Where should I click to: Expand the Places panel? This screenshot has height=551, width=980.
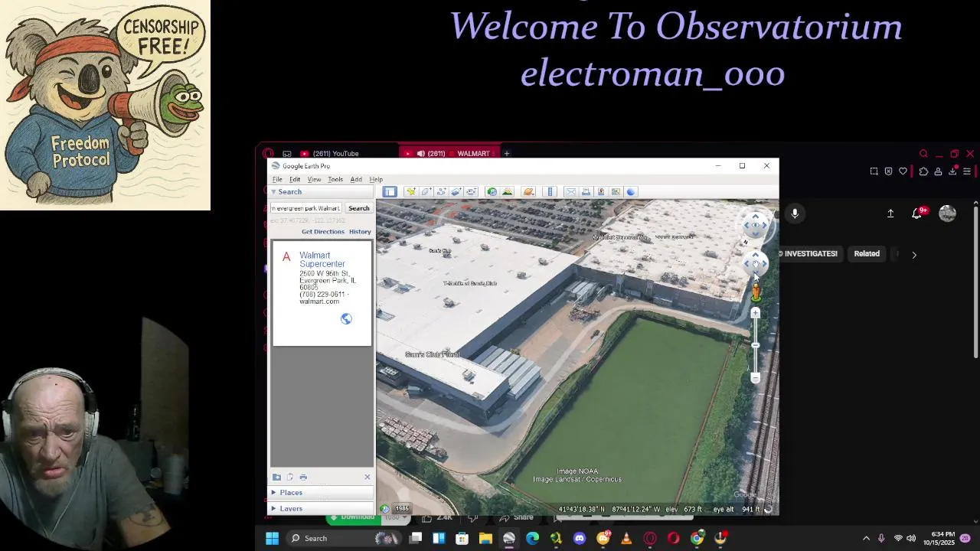[322, 493]
